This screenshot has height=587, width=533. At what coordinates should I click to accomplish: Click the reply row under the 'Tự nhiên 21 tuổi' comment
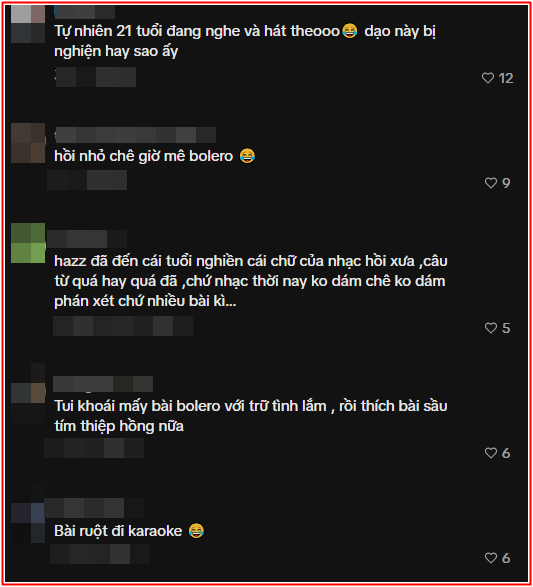[x=95, y=77]
